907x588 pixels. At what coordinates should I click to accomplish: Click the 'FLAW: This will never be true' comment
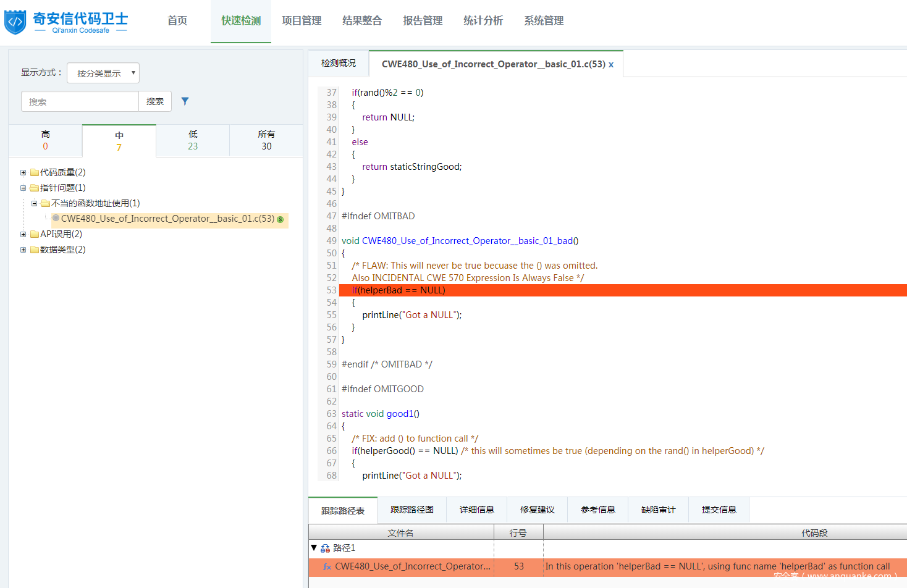click(475, 266)
